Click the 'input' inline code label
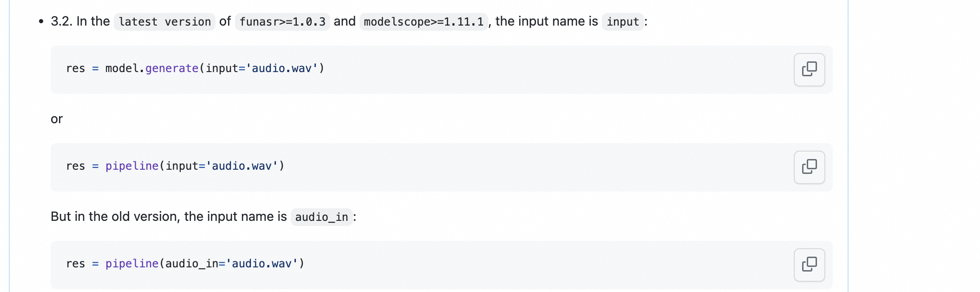Viewport: 980px width, 292px height. point(623,22)
